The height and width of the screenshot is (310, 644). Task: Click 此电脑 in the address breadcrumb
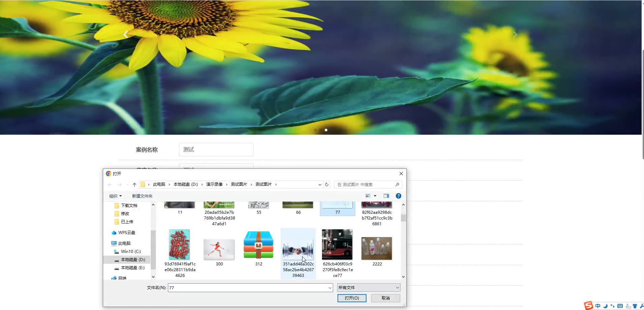pos(159,184)
